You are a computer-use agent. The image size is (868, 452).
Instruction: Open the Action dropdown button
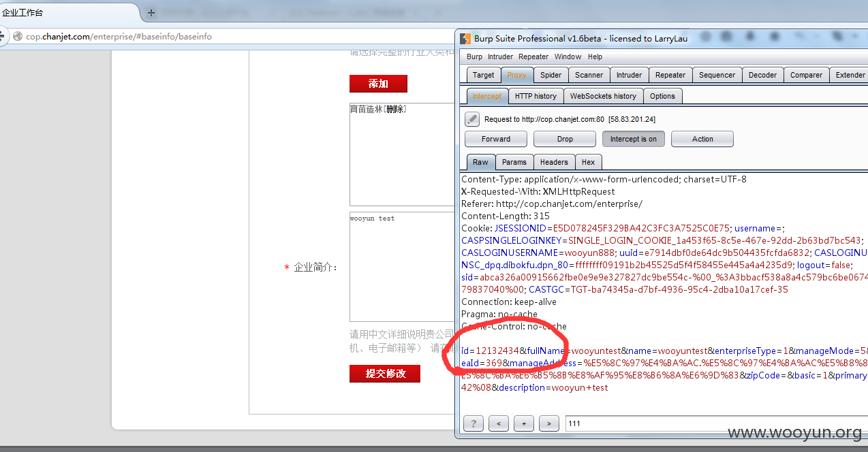702,139
